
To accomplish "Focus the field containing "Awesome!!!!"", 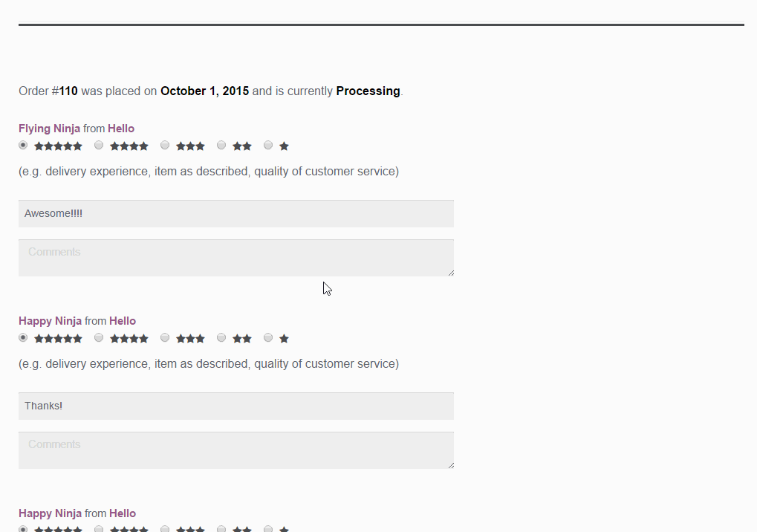I will click(x=236, y=214).
